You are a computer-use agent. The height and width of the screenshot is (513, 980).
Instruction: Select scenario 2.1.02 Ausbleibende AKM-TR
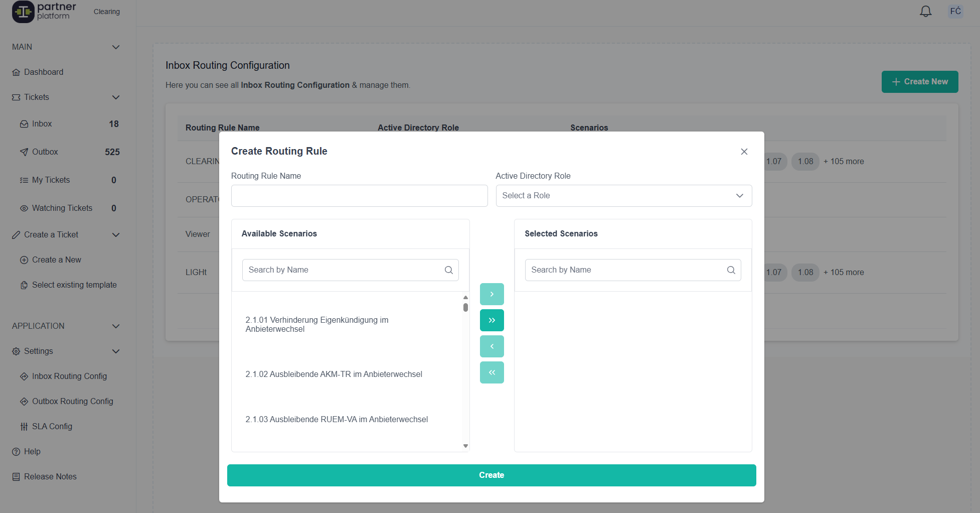[334, 374]
